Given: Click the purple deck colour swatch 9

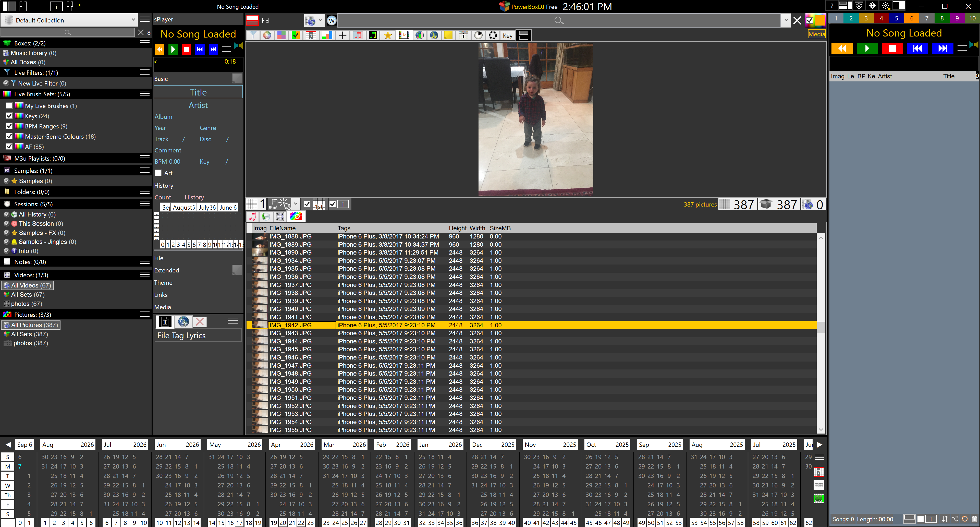Looking at the screenshot, I should coord(957,18).
